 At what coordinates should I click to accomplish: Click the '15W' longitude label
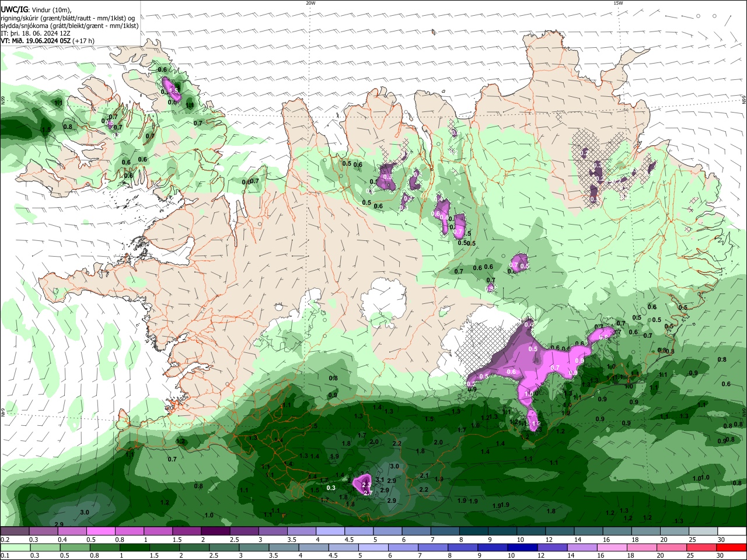point(618,3)
